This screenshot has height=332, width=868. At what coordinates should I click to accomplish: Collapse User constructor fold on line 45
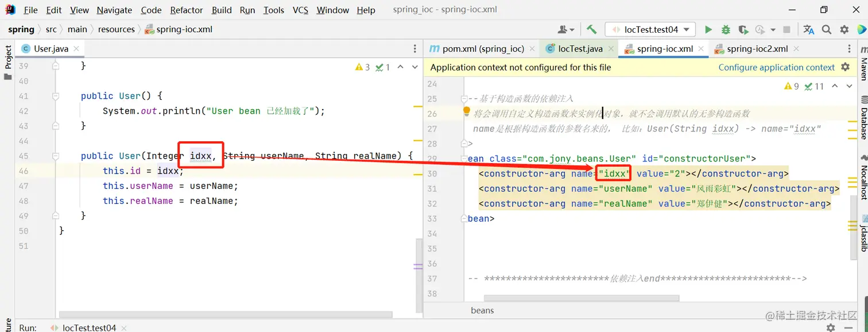[x=56, y=156]
